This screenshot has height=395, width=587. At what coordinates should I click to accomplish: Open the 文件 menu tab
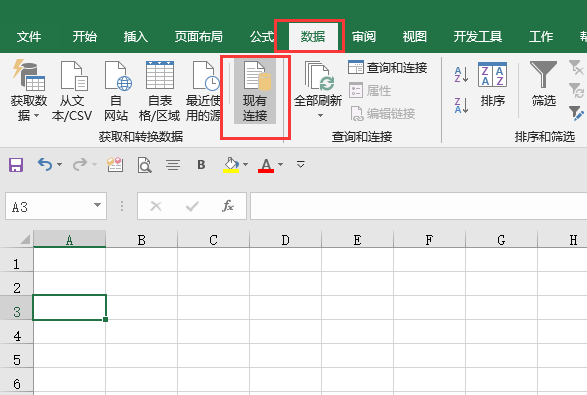[x=29, y=37]
